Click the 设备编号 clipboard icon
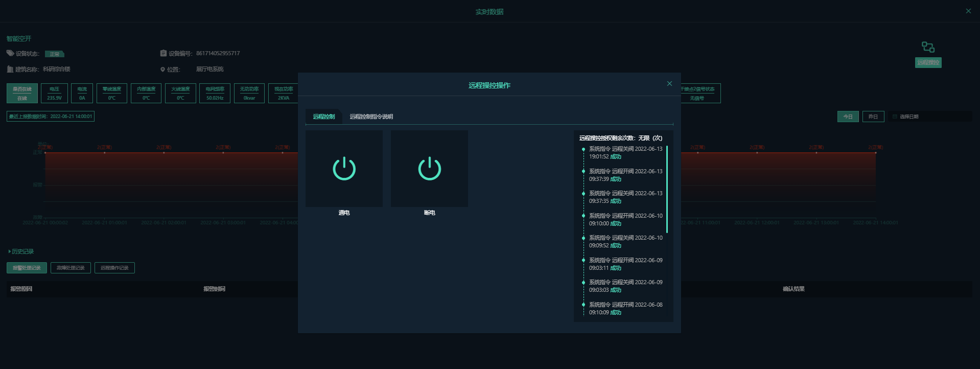 164,53
